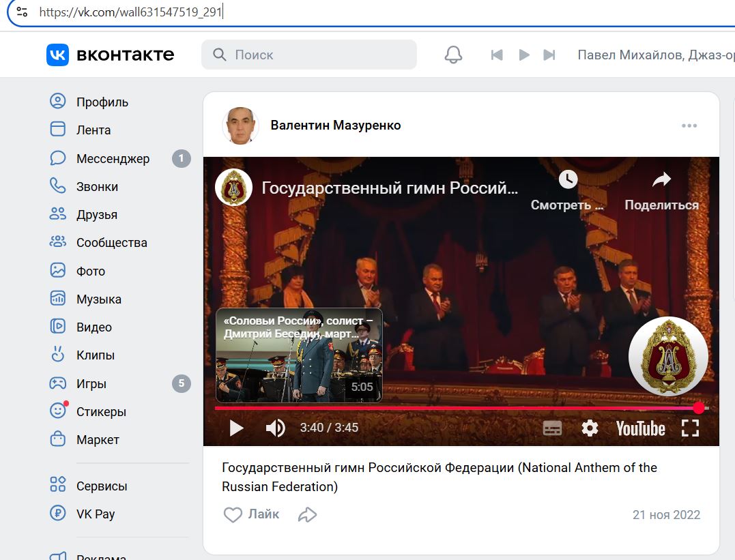Focus the Поиск search field
The width and height of the screenshot is (735, 560).
coord(309,55)
